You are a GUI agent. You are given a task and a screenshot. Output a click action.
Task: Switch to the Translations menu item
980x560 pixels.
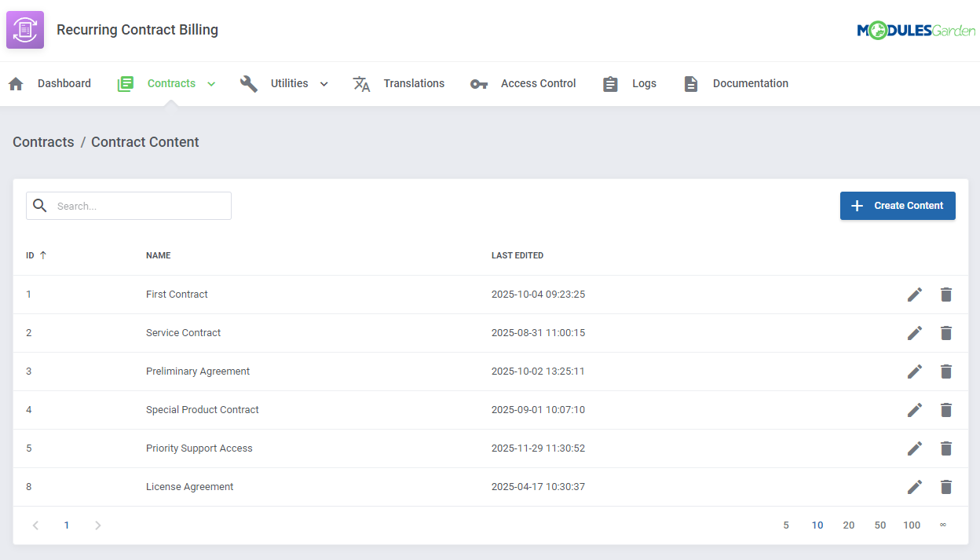(414, 83)
